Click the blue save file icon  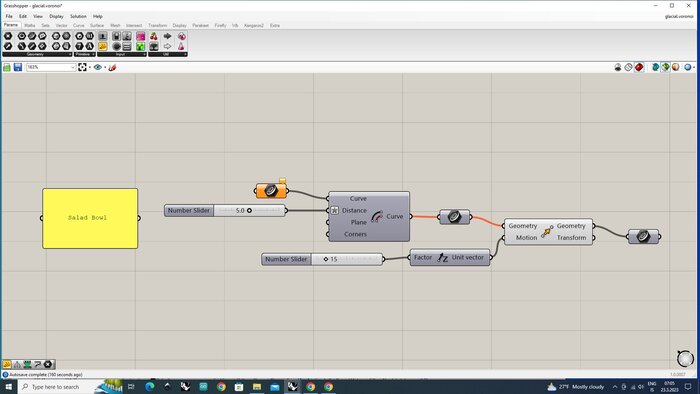pyautogui.click(x=18, y=67)
